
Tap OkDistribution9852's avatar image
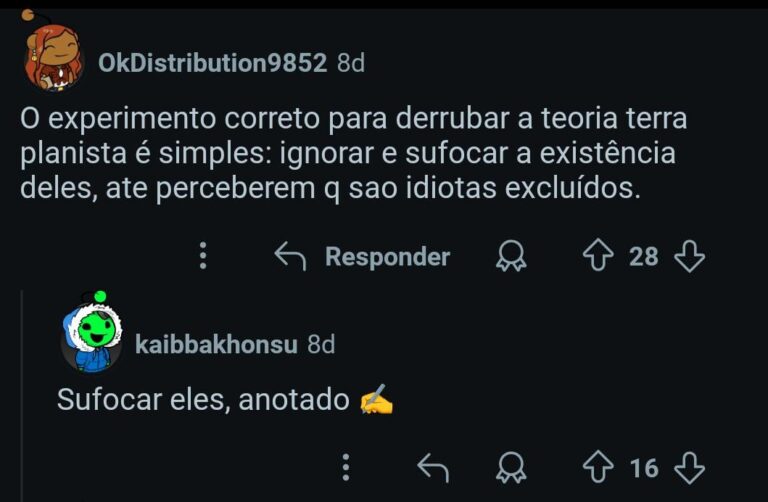(53, 58)
